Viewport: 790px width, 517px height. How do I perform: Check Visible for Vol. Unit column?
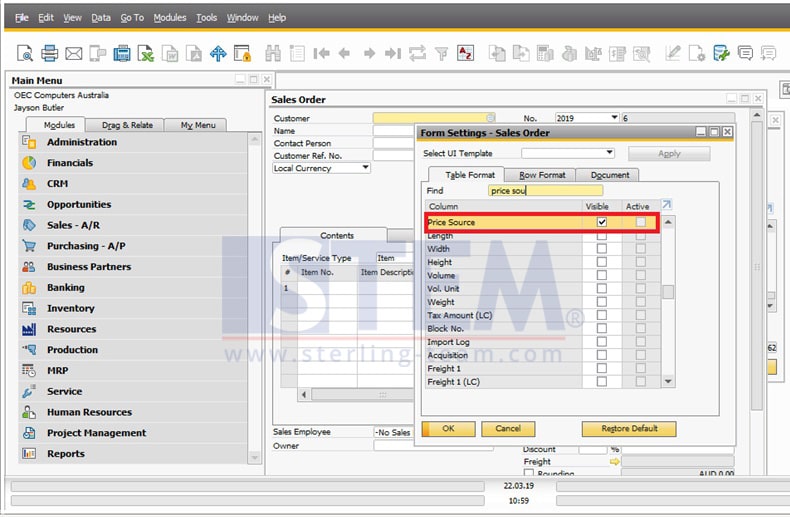602,288
